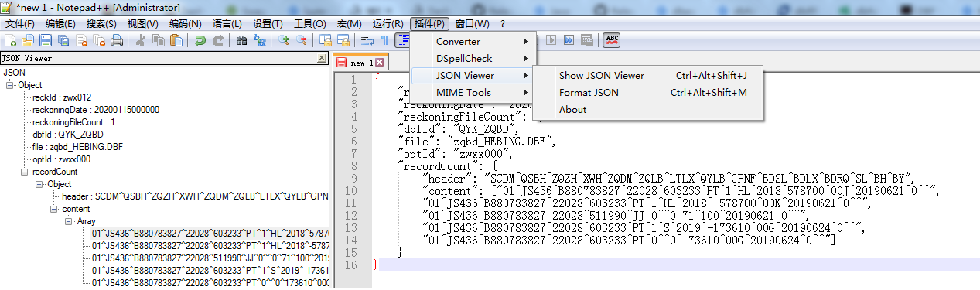Click the macro playback toolbar icon
This screenshot has width=980, height=290.
551,40
